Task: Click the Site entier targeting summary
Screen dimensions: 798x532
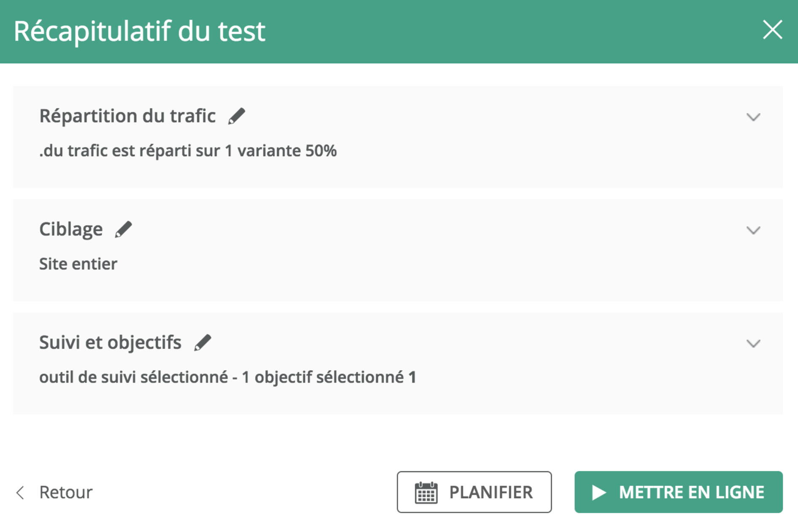Action: [78, 264]
